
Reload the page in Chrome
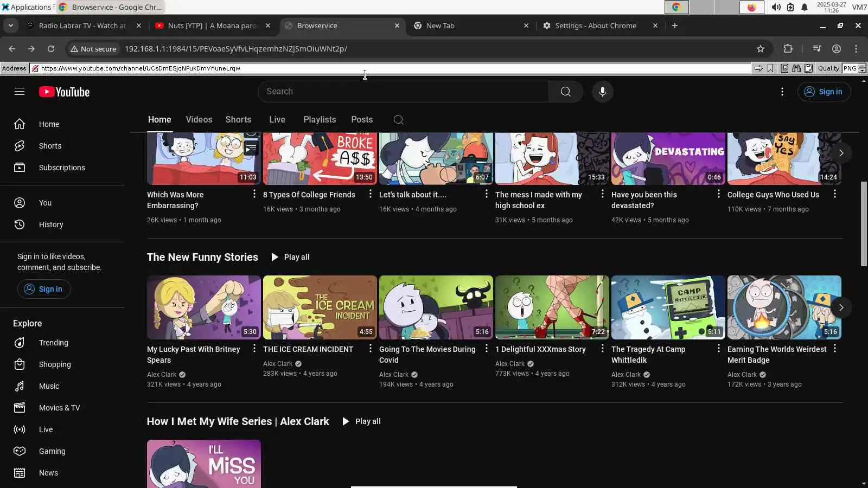click(51, 49)
